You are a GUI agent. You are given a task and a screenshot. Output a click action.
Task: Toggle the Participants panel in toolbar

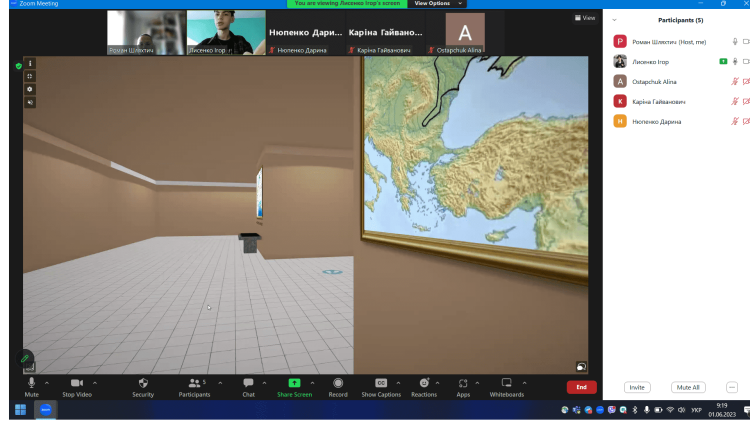coord(194,383)
